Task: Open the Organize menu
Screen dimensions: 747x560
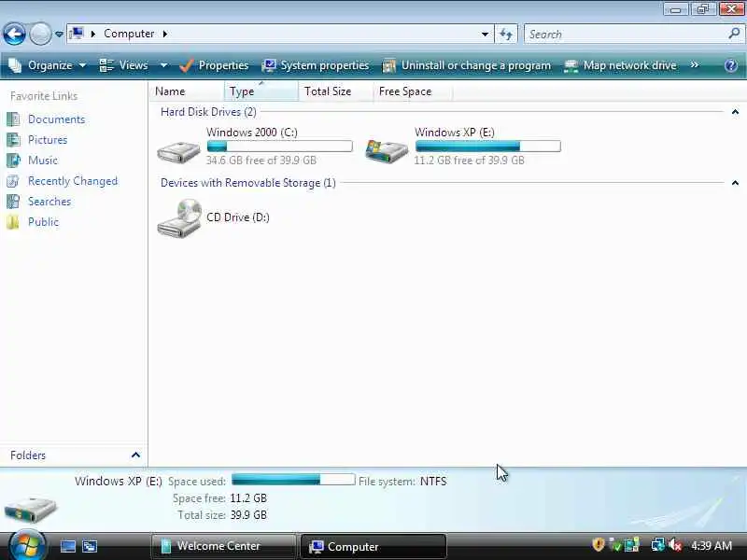Action: [48, 65]
